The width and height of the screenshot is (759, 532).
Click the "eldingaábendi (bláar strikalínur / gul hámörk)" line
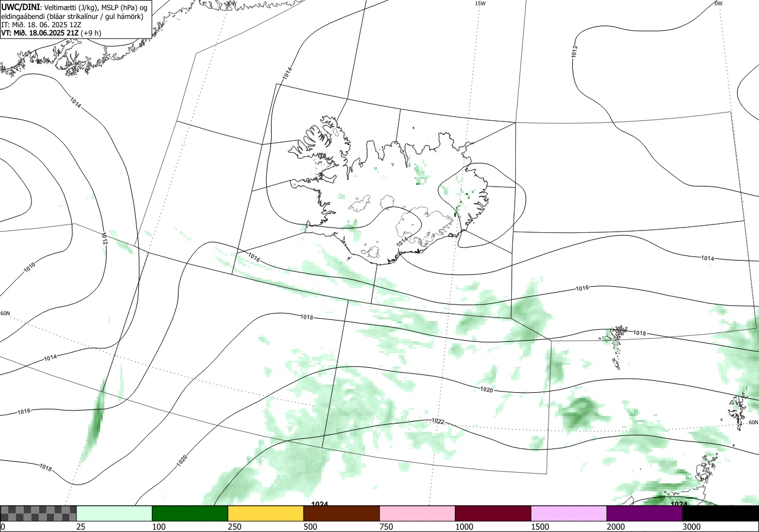tap(72, 16)
